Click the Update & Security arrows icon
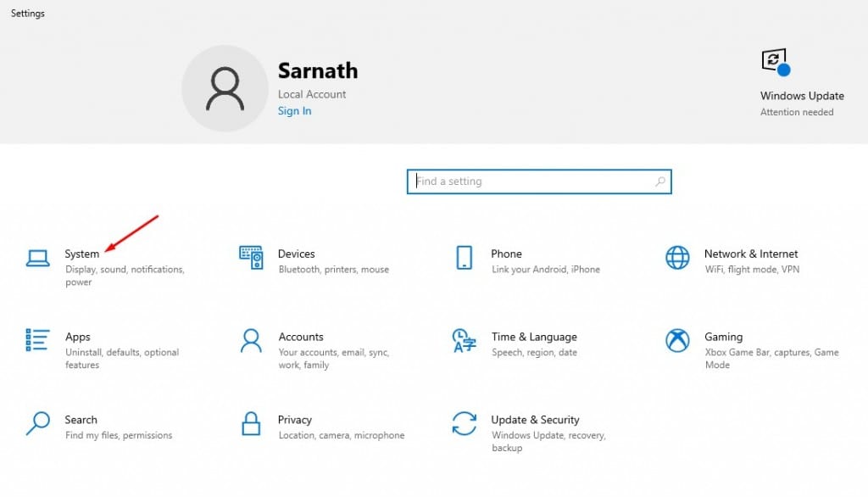 coord(464,423)
